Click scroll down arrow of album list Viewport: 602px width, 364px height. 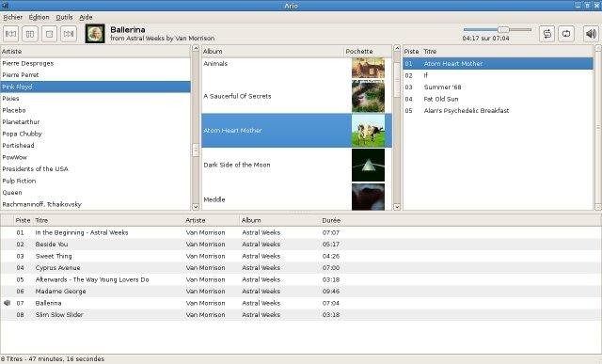(397, 207)
